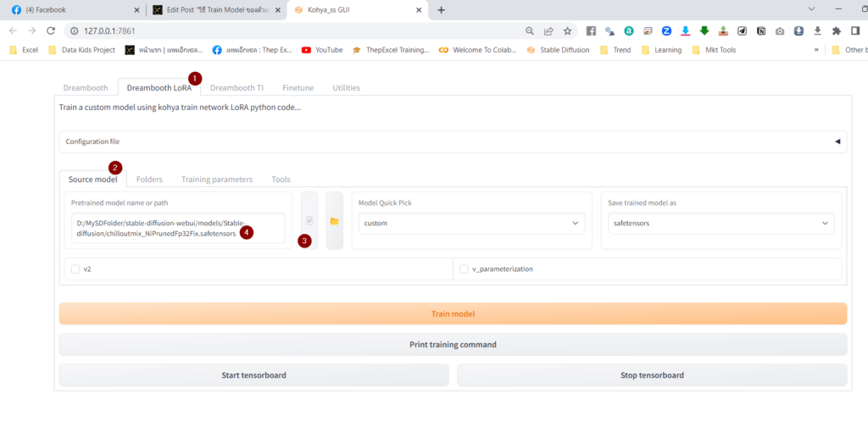Open the Dreambooth TI tab

point(236,87)
